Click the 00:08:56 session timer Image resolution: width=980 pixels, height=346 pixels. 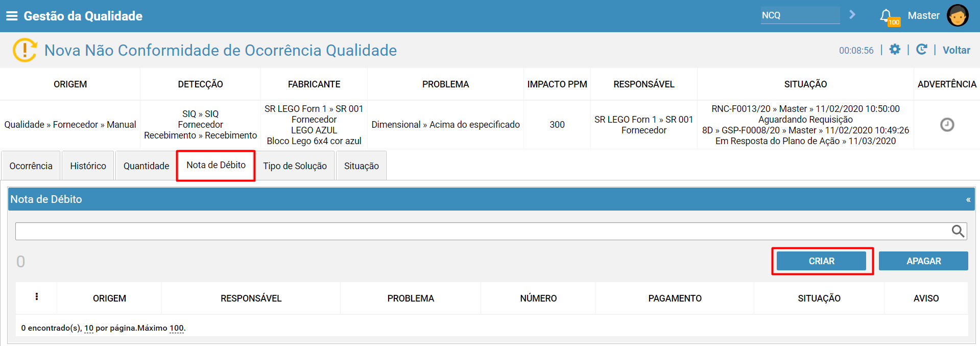(x=856, y=51)
